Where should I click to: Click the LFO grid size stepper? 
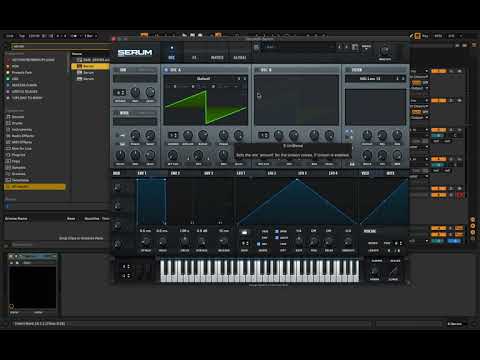[x=244, y=243]
